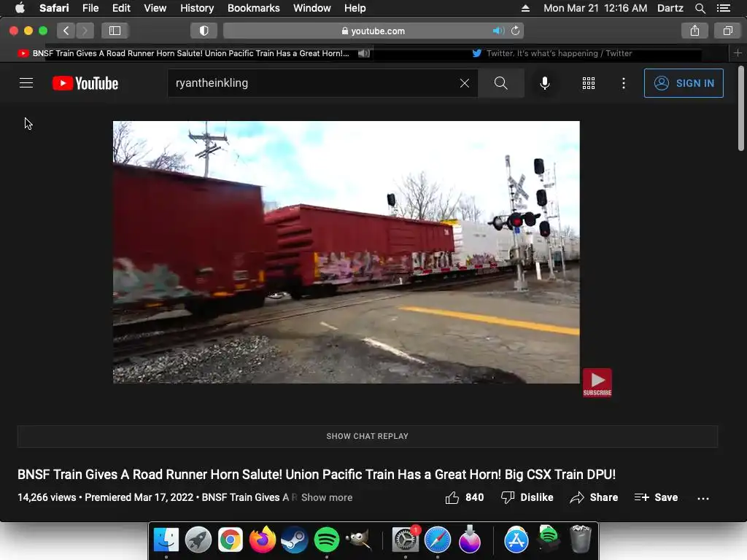Image resolution: width=747 pixels, height=560 pixels.
Task: Open the privacy report shield icon
Action: click(204, 31)
